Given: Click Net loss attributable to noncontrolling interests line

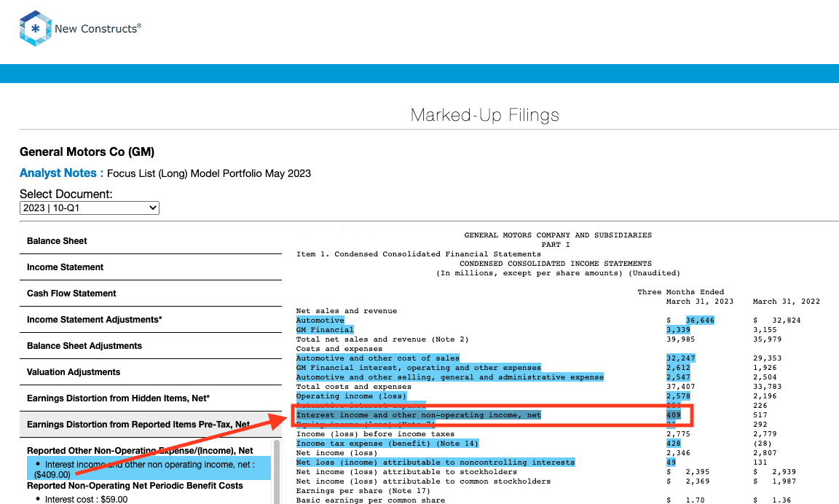Looking at the screenshot, I should click(436, 462).
